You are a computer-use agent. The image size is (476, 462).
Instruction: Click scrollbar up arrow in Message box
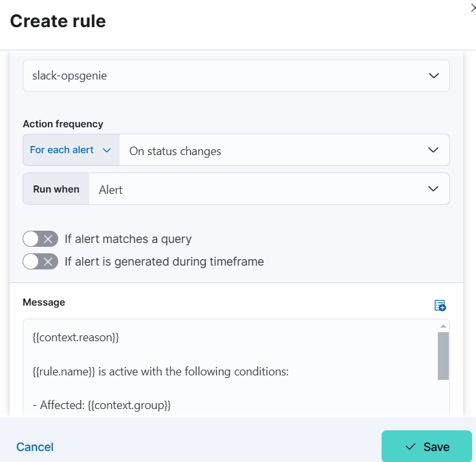coord(443,326)
